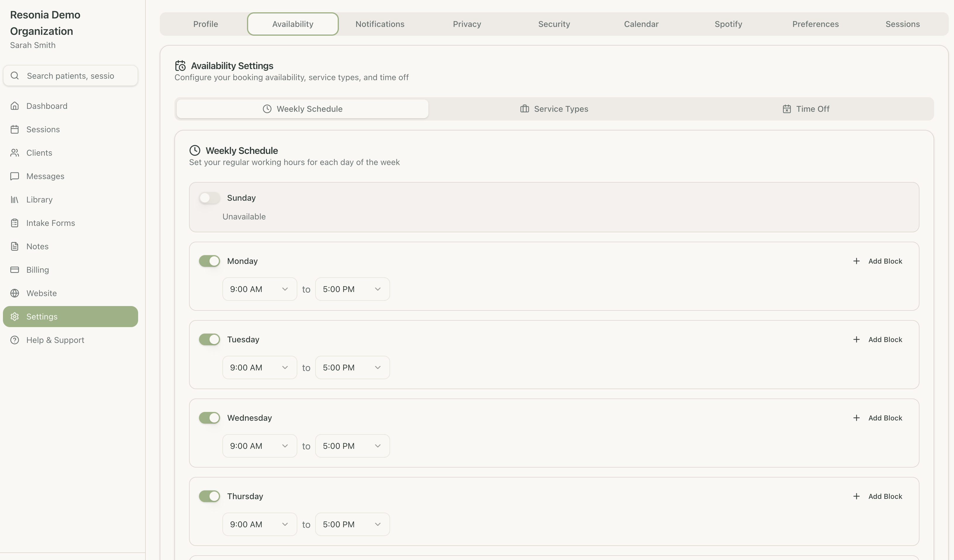
Task: Select the Service Types sub-tab
Action: (x=554, y=109)
